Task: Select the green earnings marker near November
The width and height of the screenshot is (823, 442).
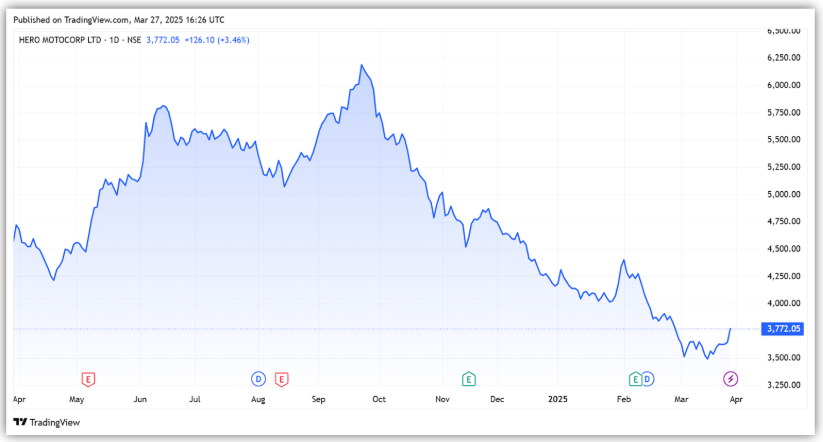Action: (467, 378)
